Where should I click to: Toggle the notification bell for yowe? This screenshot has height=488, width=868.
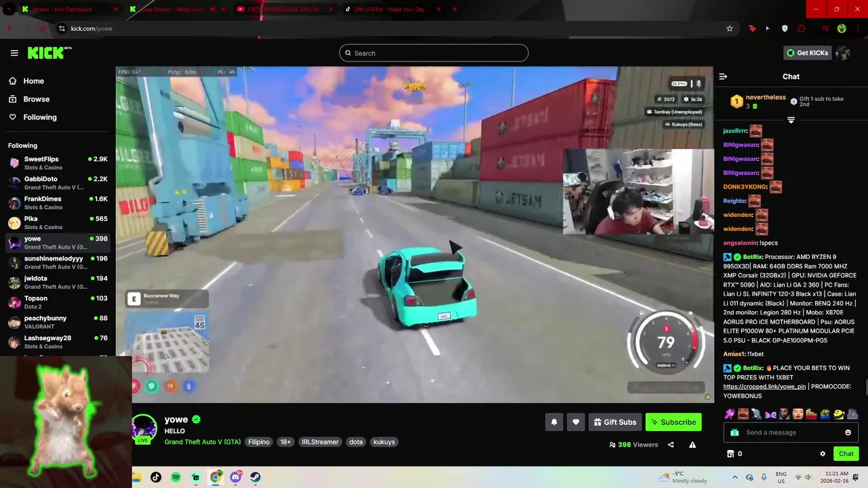554,422
